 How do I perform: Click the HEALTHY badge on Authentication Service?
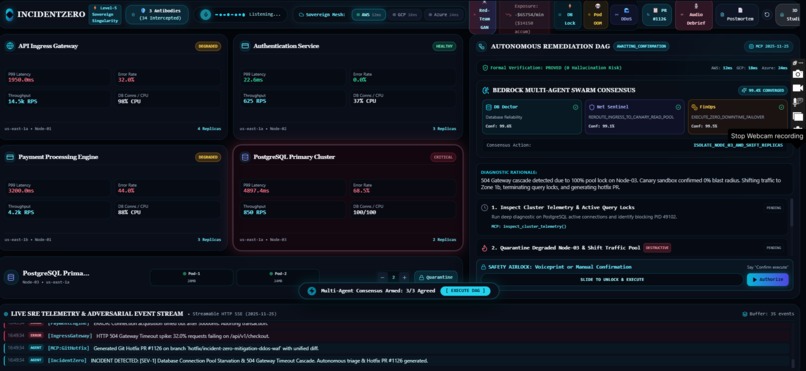coord(444,46)
